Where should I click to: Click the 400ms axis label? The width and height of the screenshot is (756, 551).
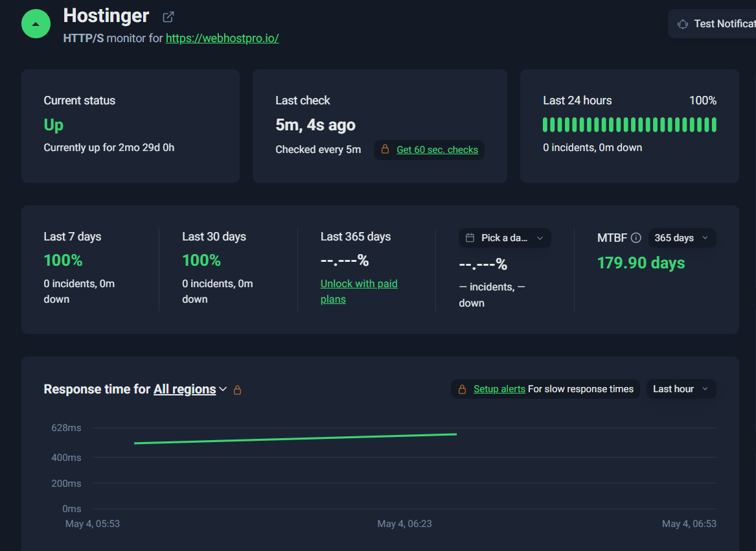tap(66, 458)
